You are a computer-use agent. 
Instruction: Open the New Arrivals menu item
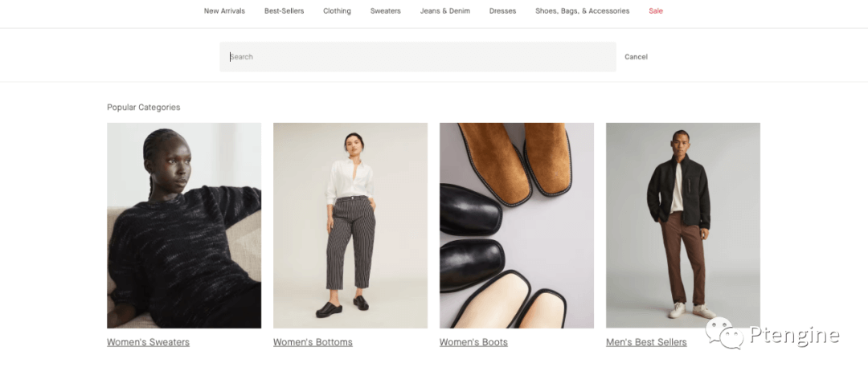pyautogui.click(x=224, y=11)
